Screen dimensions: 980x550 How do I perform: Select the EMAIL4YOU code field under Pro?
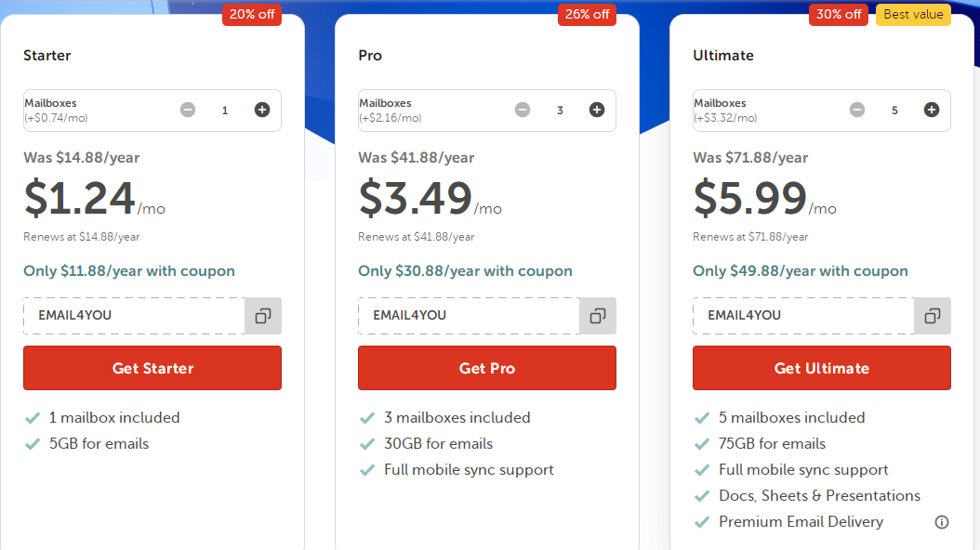[x=469, y=316]
